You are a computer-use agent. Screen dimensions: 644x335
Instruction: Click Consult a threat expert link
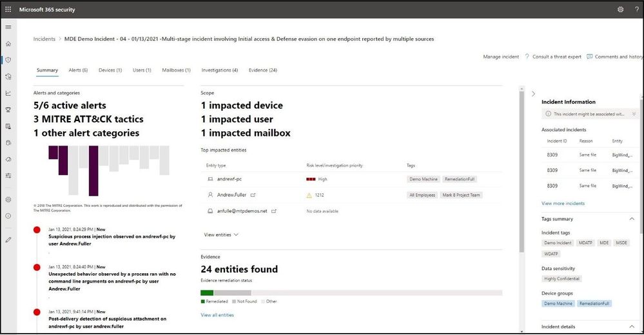[556, 57]
